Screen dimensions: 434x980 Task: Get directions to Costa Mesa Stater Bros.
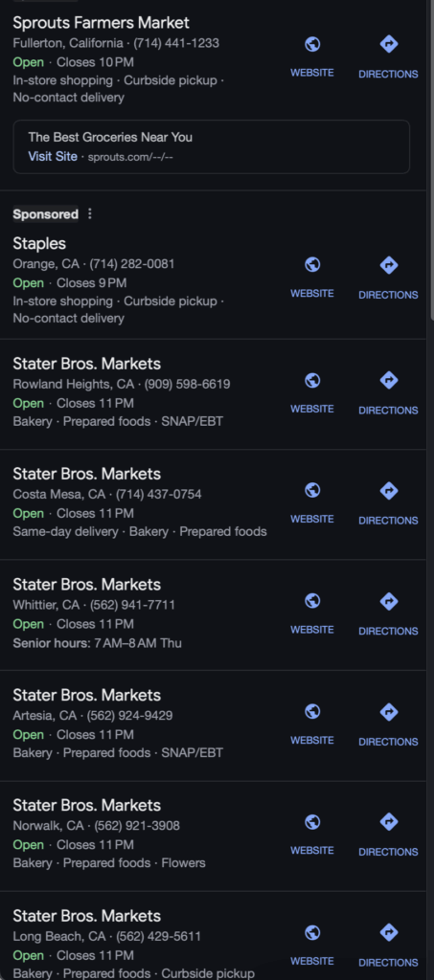coord(388,503)
